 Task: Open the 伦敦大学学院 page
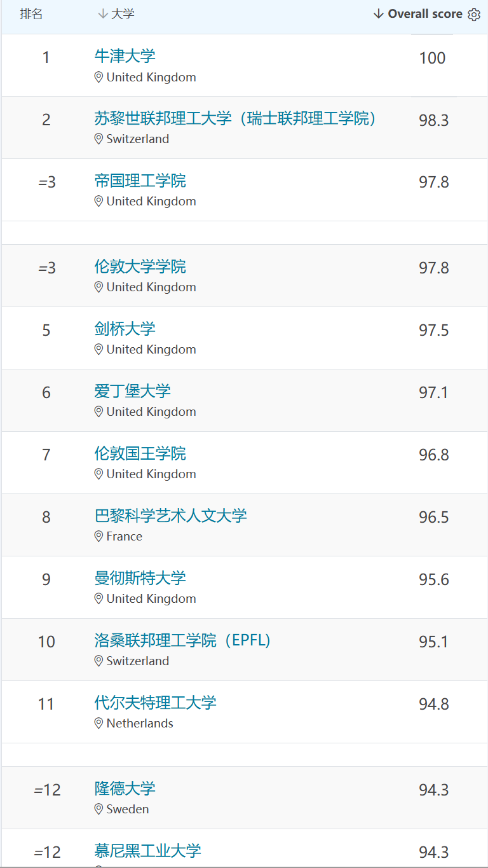140,267
